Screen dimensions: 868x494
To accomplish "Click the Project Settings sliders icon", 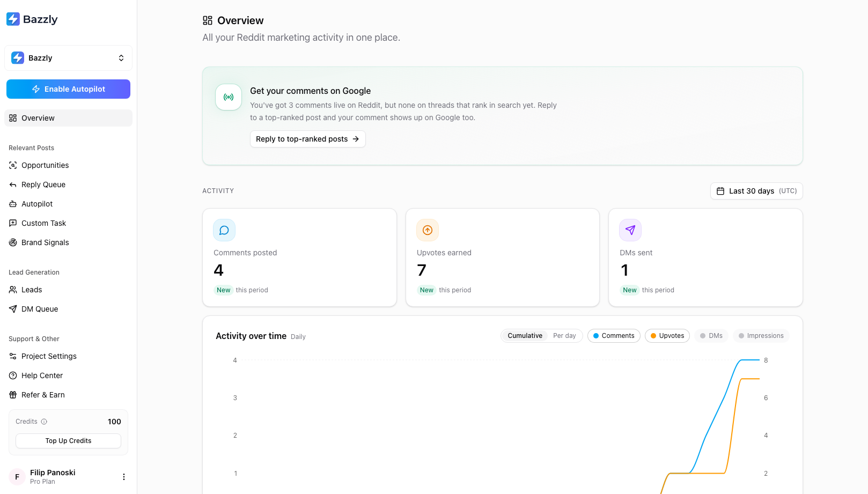I will (x=13, y=356).
